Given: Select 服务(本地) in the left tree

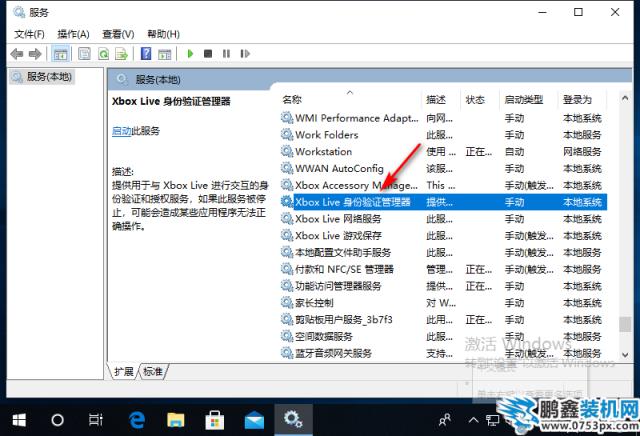Looking at the screenshot, I should click(42, 77).
